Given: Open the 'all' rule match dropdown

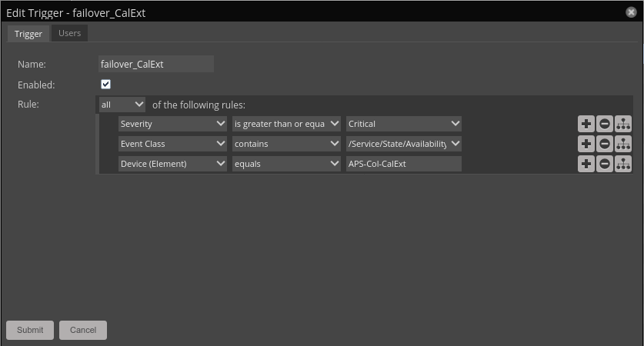Looking at the screenshot, I should [122, 105].
